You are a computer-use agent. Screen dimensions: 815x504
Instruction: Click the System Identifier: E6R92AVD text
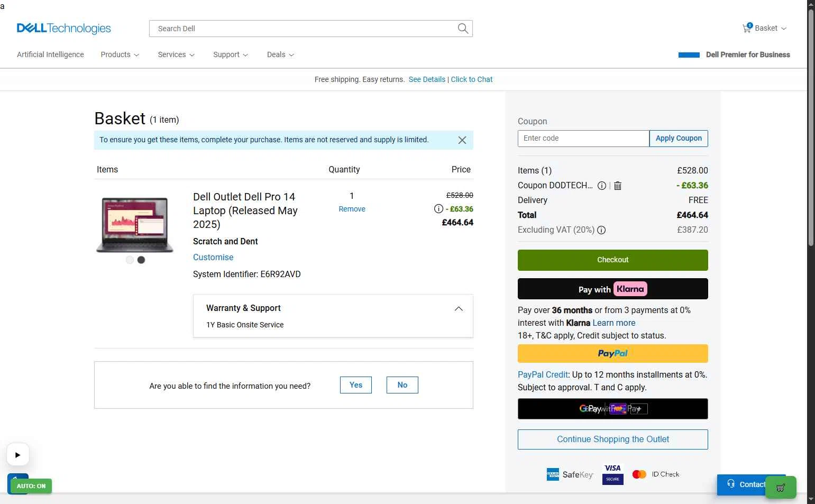click(x=247, y=274)
